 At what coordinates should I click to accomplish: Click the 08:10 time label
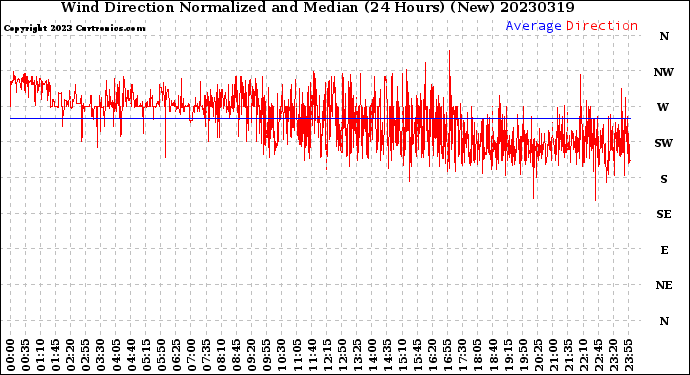(x=221, y=355)
